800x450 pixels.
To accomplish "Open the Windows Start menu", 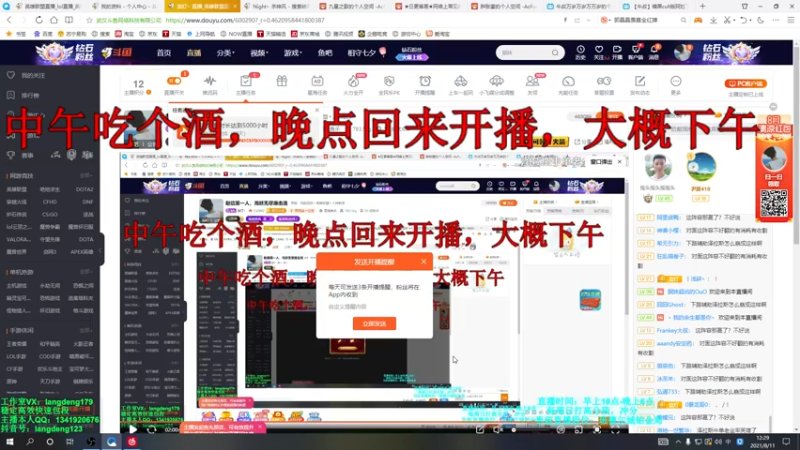I will [10, 442].
